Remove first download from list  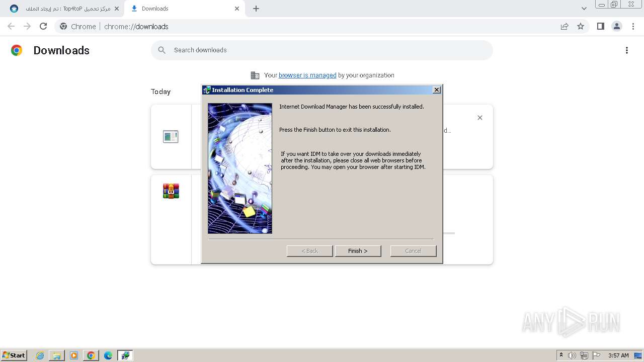point(480,118)
